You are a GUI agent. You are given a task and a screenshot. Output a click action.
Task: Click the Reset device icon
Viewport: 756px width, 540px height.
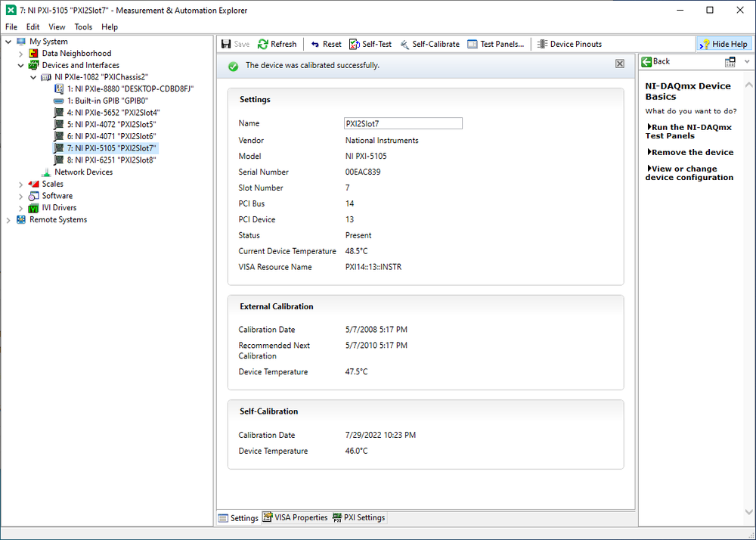click(x=315, y=45)
